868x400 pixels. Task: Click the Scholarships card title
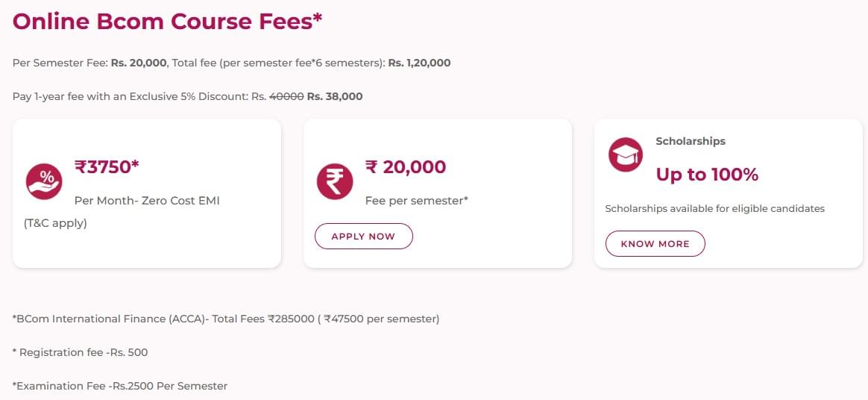(691, 141)
